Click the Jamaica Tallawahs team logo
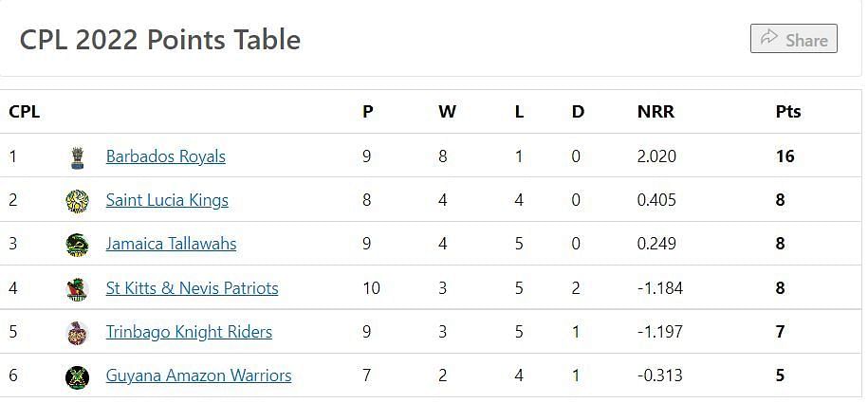868x403 pixels. pyautogui.click(x=77, y=245)
